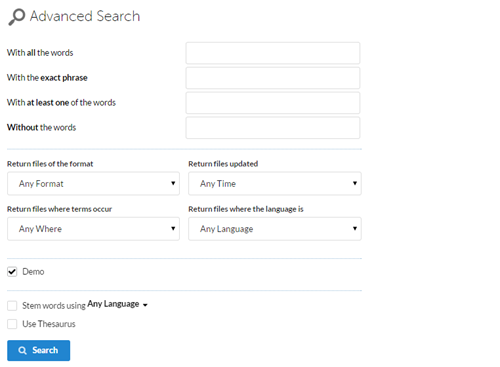Click the arrow on Any Format
The image size is (500, 367).
(173, 183)
